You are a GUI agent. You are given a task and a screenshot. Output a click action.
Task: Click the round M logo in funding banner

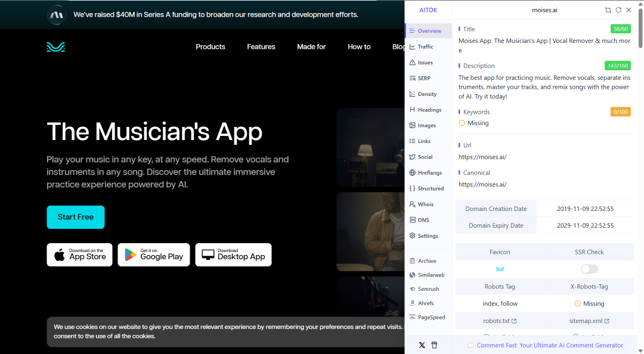[x=57, y=15]
